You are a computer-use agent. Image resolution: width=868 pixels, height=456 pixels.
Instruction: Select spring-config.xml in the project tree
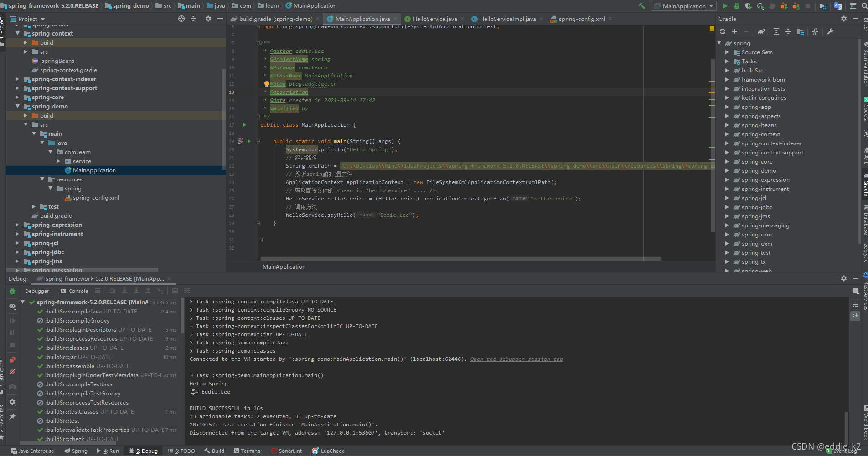coord(96,197)
